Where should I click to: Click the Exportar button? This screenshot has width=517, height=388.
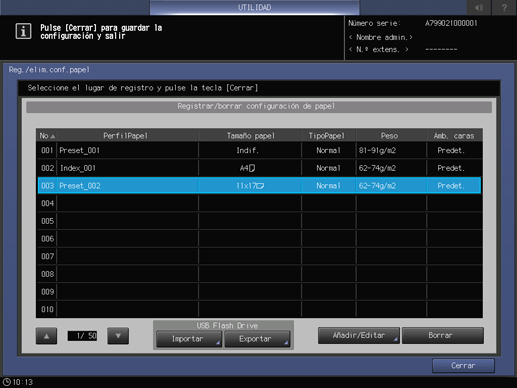pos(257,339)
